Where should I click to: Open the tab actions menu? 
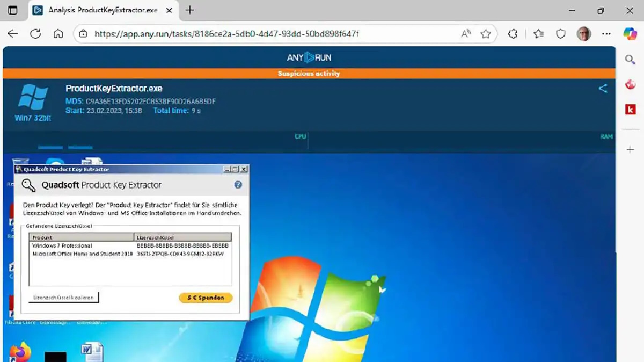[13, 10]
